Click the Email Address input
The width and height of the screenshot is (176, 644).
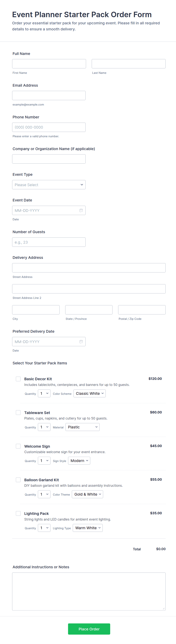click(49, 96)
